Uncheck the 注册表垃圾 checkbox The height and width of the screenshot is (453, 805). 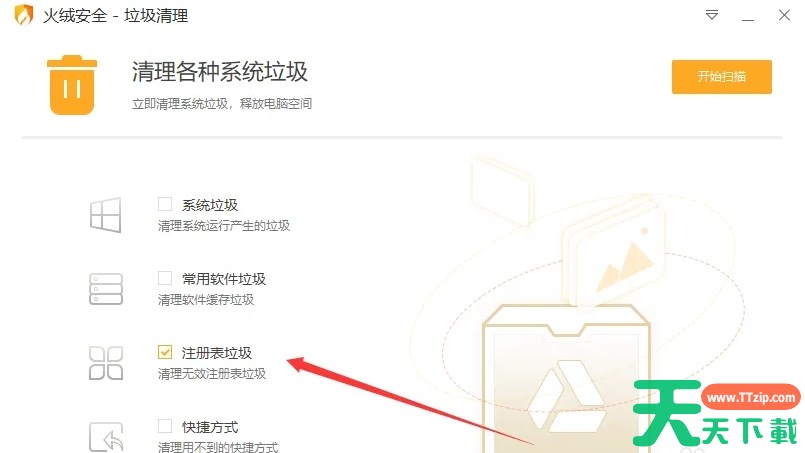pyautogui.click(x=165, y=352)
